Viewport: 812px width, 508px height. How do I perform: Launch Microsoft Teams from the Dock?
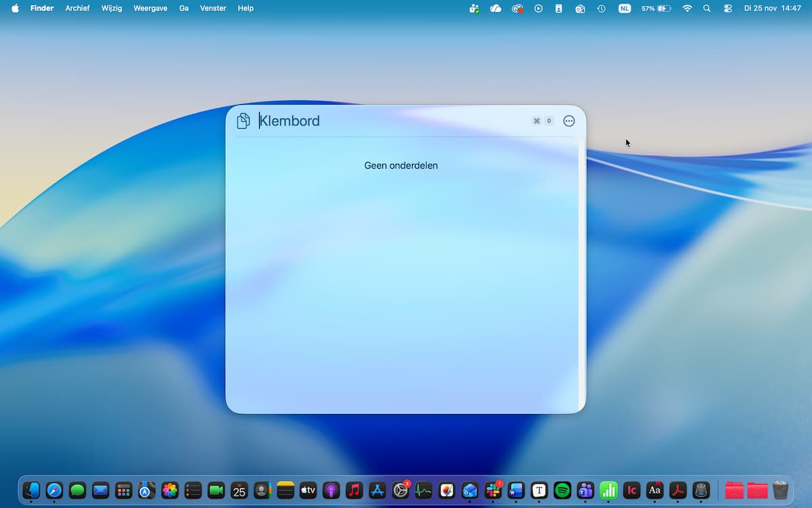[585, 490]
